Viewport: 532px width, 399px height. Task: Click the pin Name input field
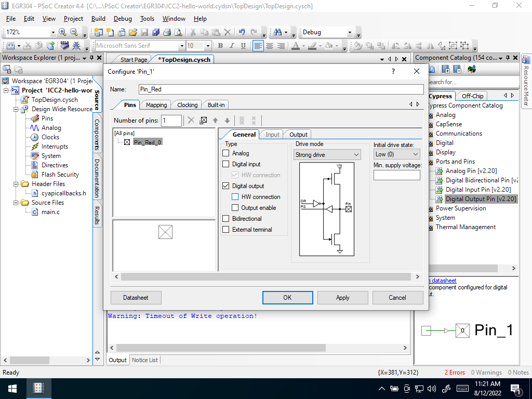click(281, 89)
